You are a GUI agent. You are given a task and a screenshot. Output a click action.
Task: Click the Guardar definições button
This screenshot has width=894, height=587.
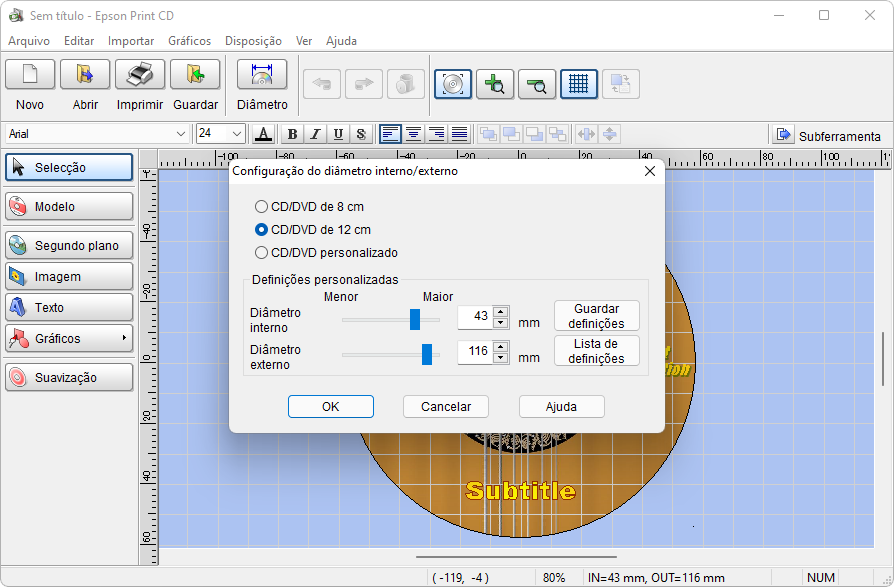[x=596, y=316]
